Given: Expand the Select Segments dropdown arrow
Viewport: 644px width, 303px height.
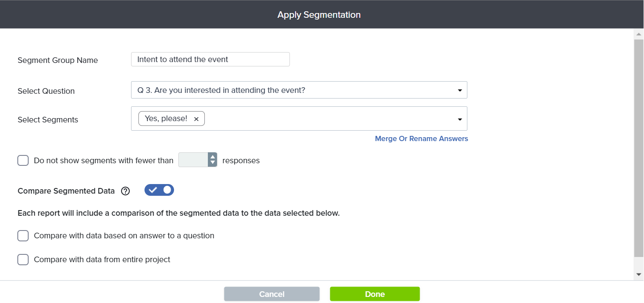Looking at the screenshot, I should click(460, 119).
